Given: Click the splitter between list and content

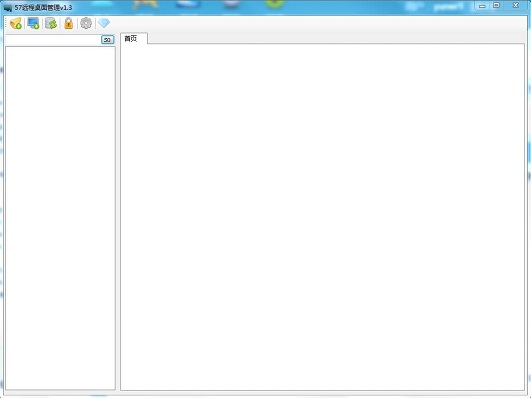Looking at the screenshot, I should [x=118, y=217].
